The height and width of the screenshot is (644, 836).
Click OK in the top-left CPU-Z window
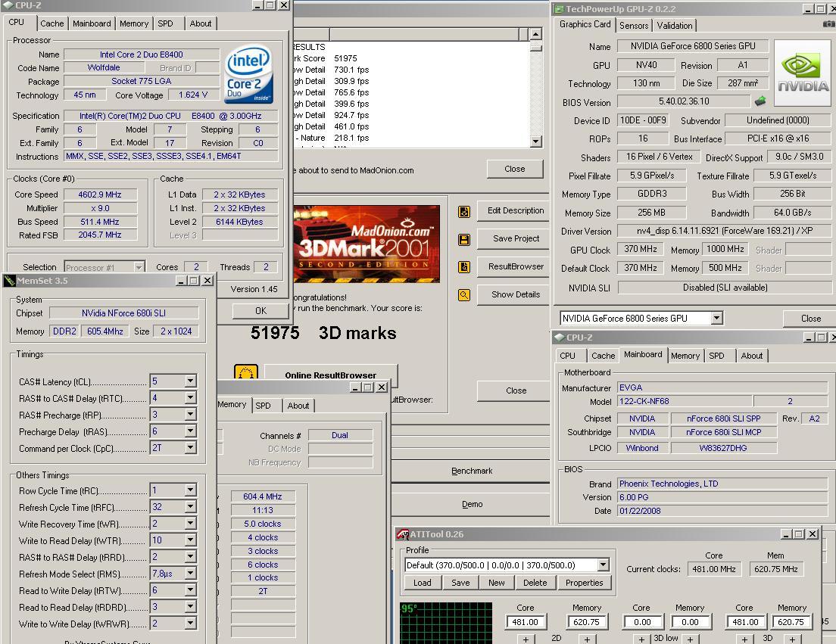point(260,311)
